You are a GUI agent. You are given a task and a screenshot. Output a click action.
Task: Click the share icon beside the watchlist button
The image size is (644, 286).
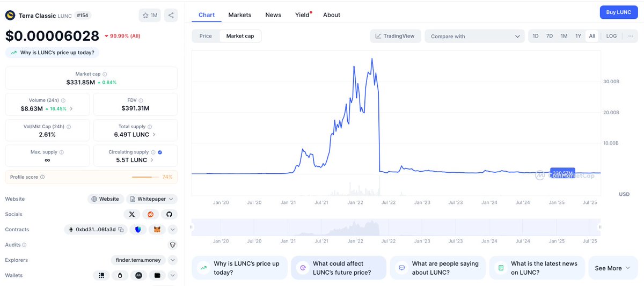coord(171,15)
